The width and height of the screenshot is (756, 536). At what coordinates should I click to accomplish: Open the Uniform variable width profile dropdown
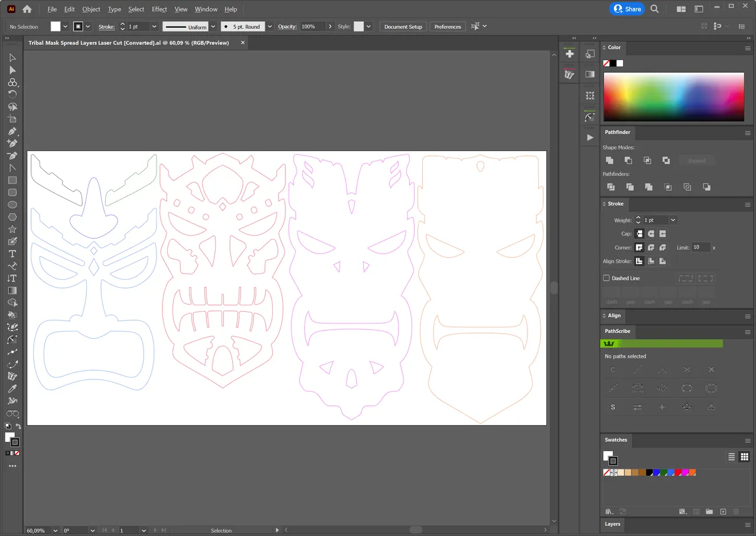[213, 27]
